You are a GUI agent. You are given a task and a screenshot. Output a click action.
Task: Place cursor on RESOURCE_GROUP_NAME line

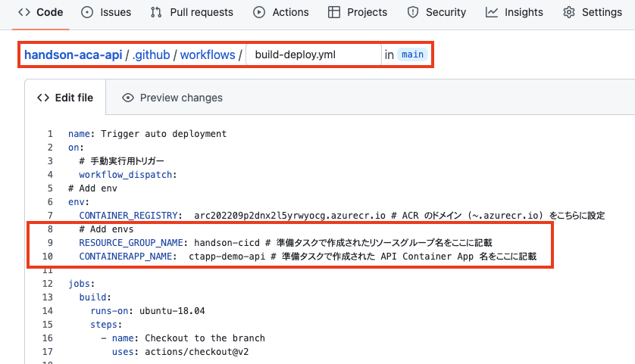click(x=286, y=243)
